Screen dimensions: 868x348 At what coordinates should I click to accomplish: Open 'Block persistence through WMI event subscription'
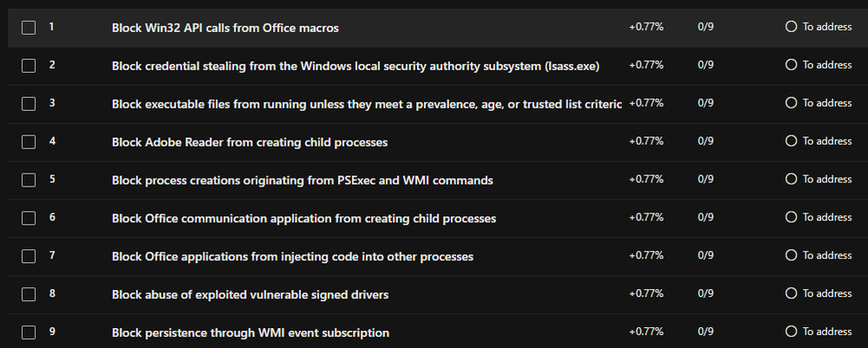[250, 333]
